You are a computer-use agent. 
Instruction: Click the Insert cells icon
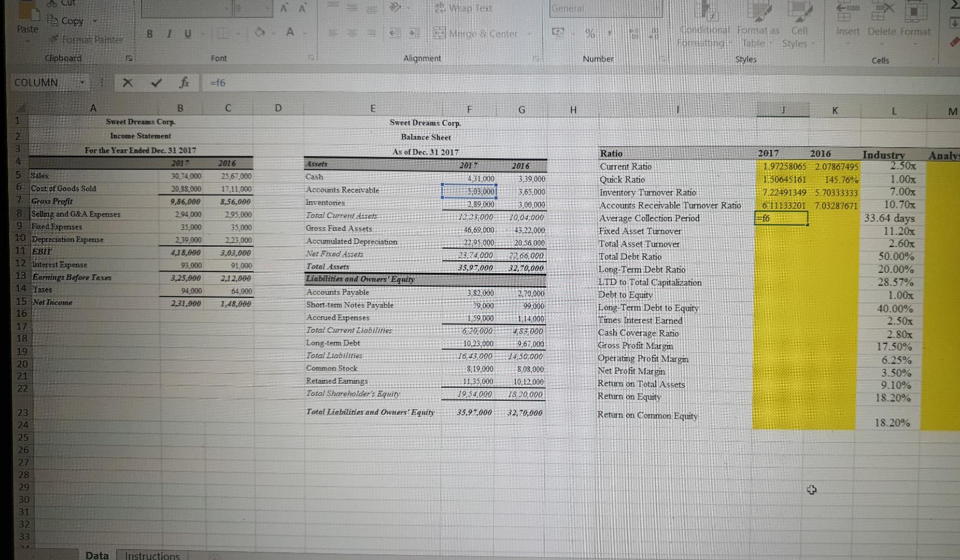pyautogui.click(x=847, y=10)
